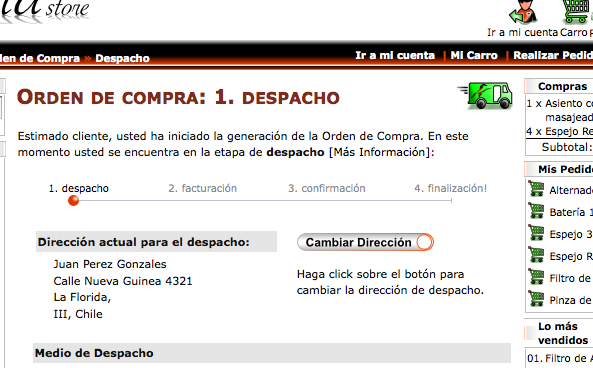The width and height of the screenshot is (593, 368).
Task: Select step '1. despacho'
Action: [79, 188]
